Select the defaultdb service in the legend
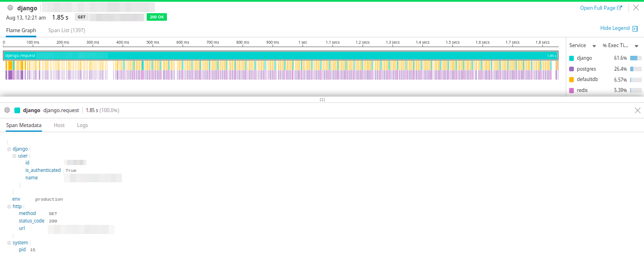The height and width of the screenshot is (253, 644). (x=588, y=79)
